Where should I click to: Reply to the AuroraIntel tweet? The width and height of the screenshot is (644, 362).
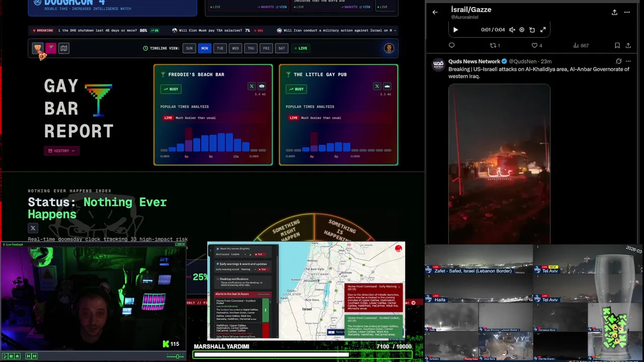(x=451, y=45)
